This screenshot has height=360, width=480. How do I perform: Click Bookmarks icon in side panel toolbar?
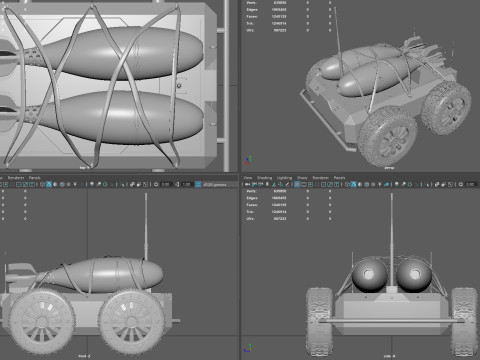[x=267, y=184]
